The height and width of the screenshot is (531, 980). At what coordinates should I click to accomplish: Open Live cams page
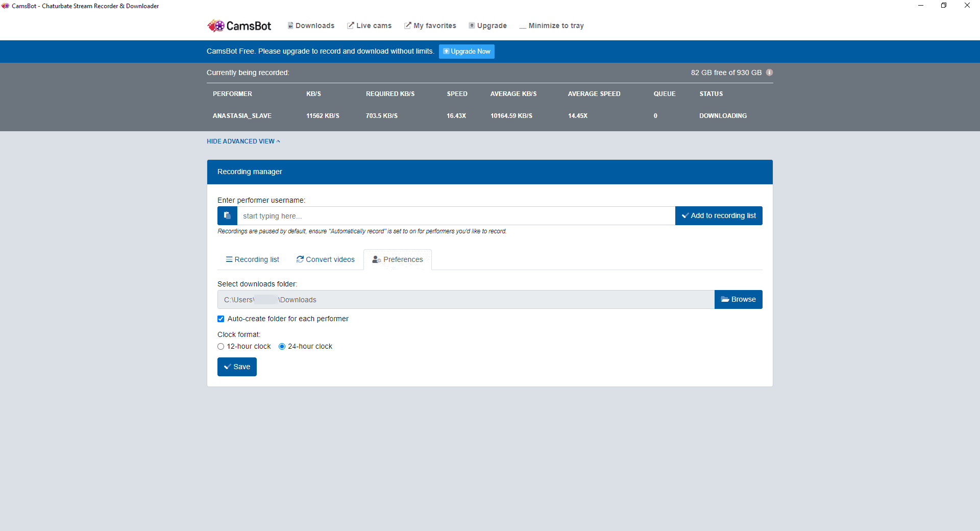[x=369, y=26]
